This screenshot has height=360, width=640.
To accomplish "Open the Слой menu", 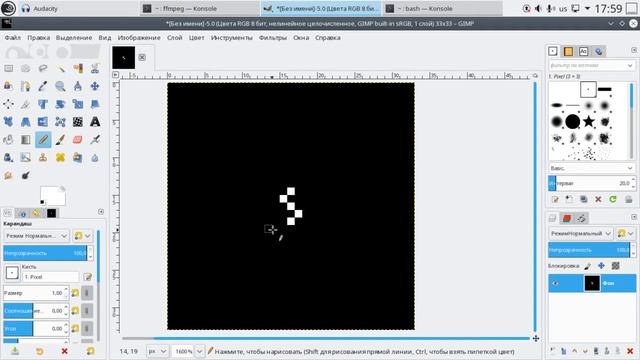I will point(174,38).
